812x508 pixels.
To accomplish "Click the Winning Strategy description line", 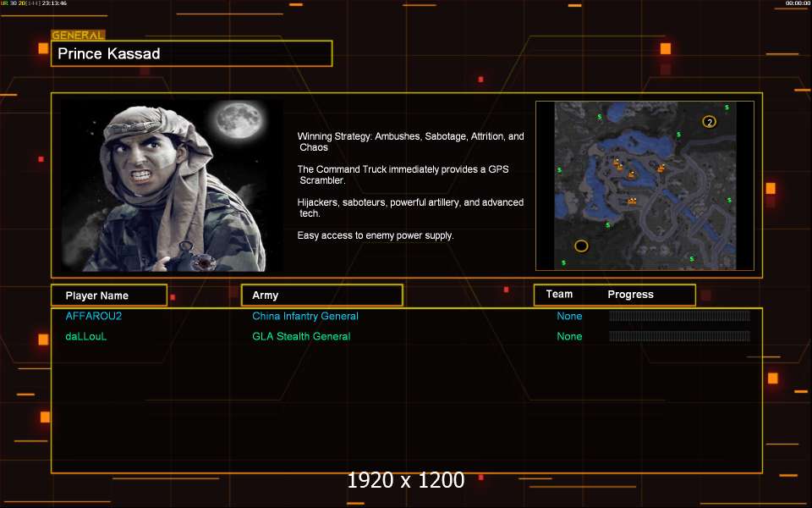I will click(411, 141).
